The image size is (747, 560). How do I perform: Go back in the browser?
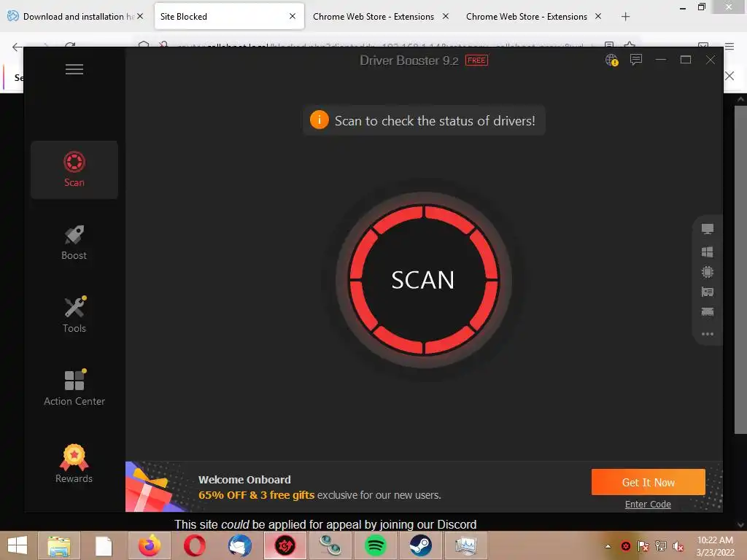[x=17, y=46]
